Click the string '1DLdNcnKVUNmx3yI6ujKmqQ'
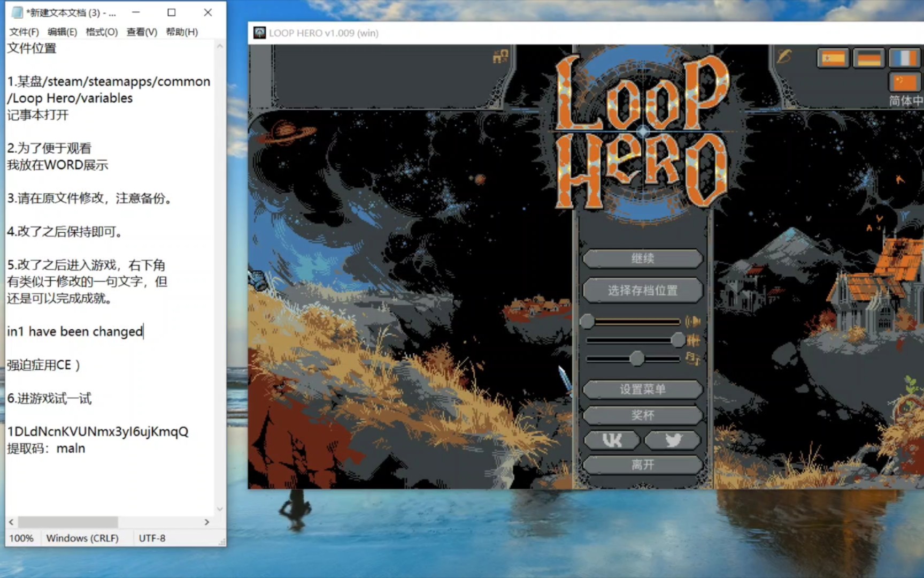 point(98,432)
